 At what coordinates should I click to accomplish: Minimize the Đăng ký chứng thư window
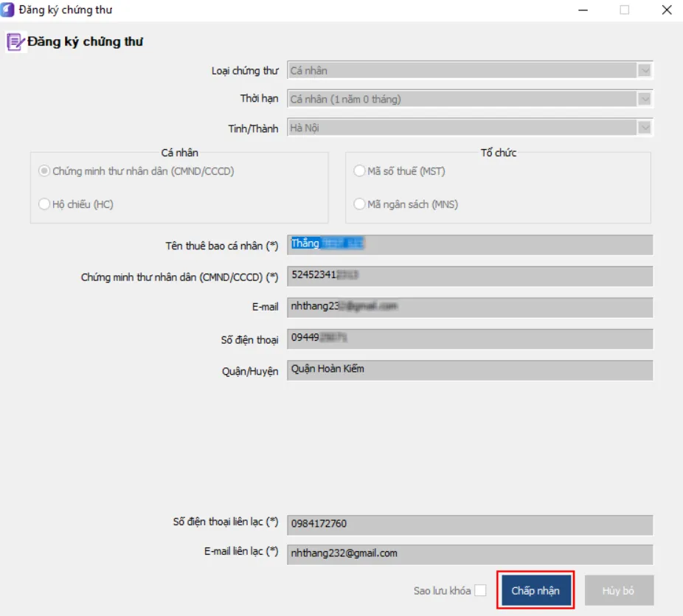tap(583, 10)
